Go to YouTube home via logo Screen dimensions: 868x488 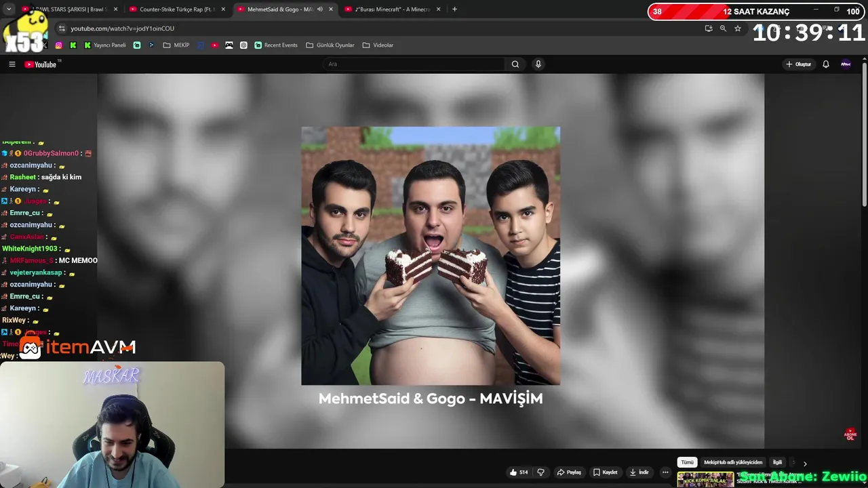[x=41, y=64]
